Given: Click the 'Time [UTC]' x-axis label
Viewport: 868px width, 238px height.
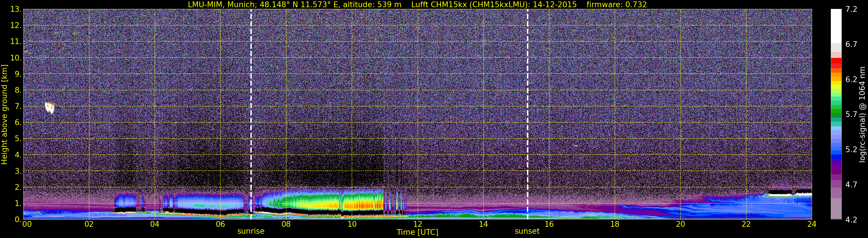Looking at the screenshot, I should coord(417,232).
